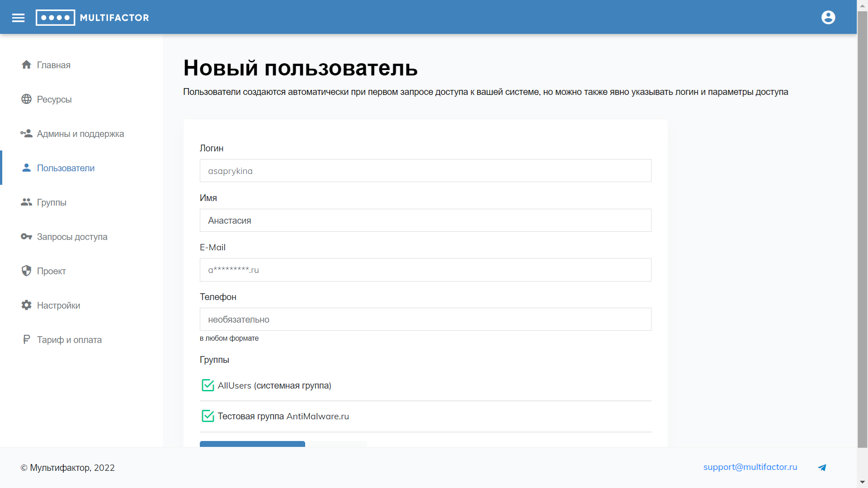Open the user account avatar icon

pyautogui.click(x=828, y=18)
